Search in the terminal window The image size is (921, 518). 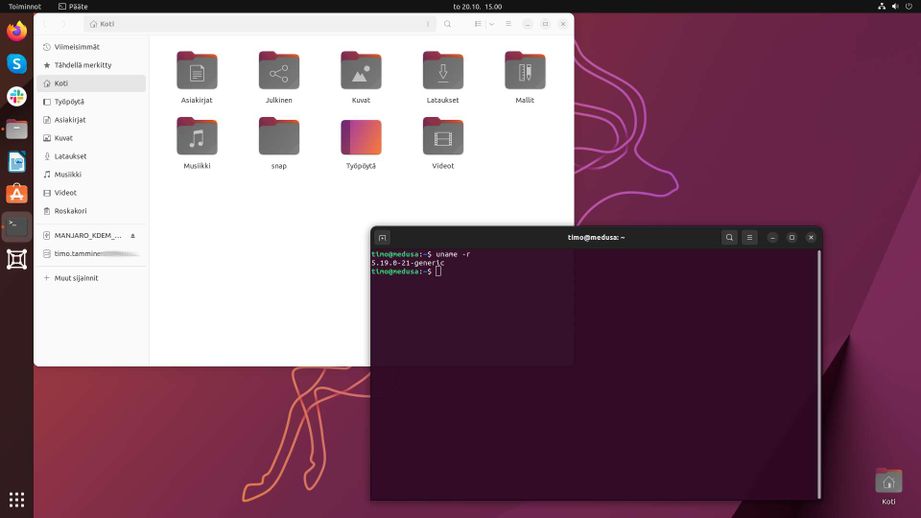[730, 237]
